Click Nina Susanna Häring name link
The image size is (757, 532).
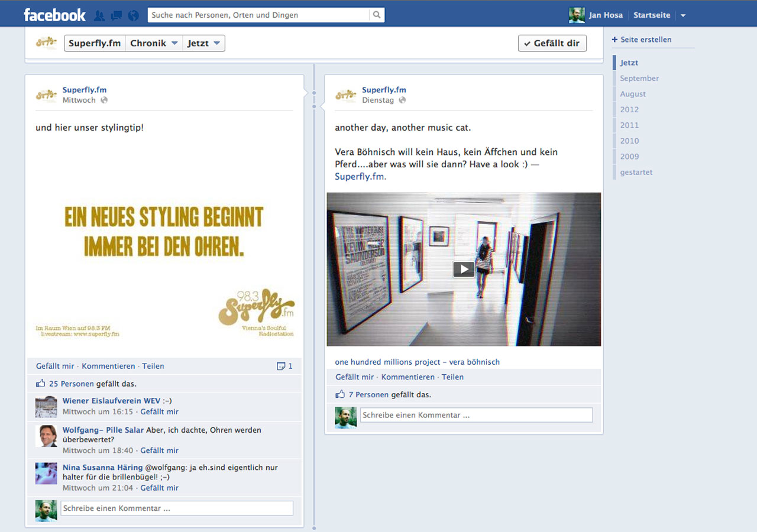(103, 467)
